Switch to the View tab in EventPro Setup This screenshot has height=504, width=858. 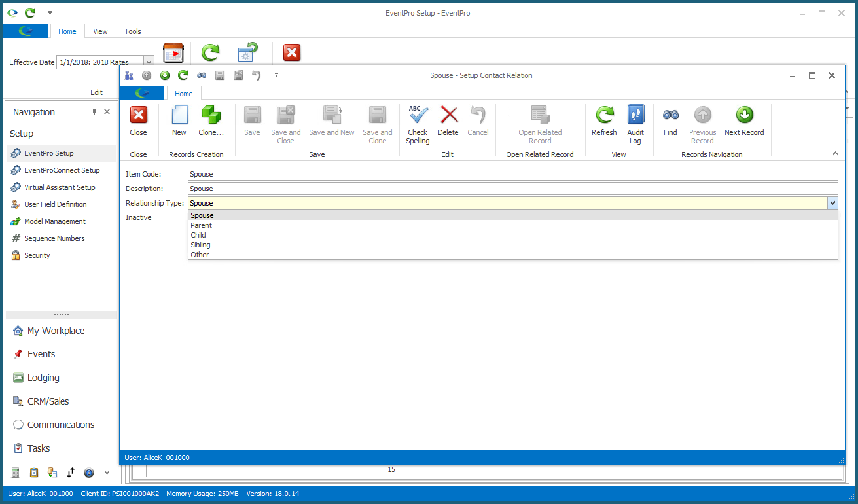[x=100, y=31]
